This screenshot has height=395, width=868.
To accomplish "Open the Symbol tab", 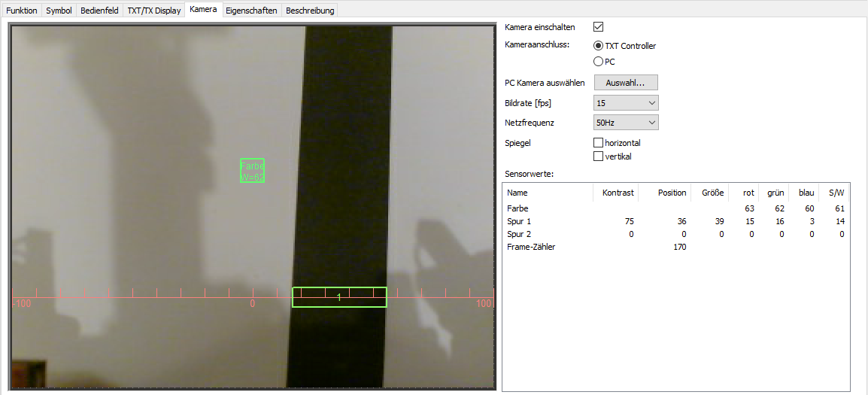I will point(59,11).
